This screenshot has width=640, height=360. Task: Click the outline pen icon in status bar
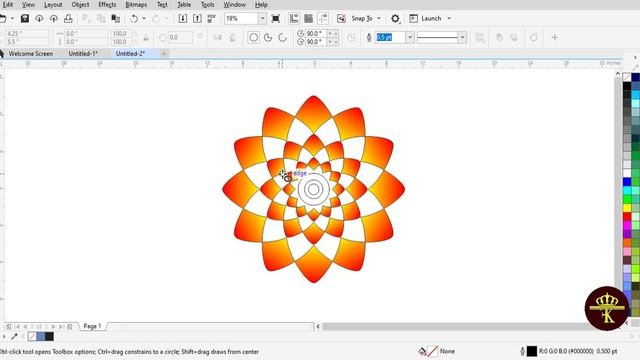coord(522,351)
